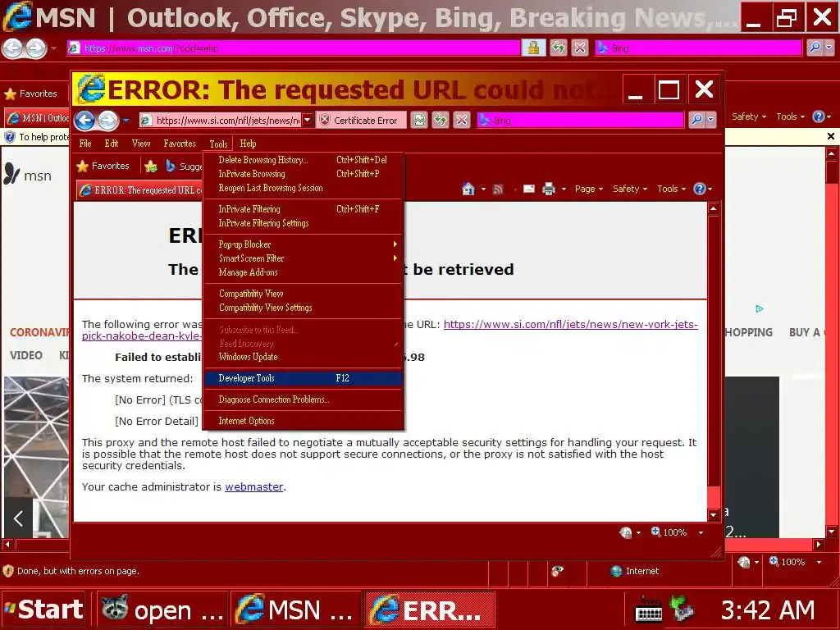840x630 pixels.
Task: Expand Print dropdown arrow
Action: [564, 189]
